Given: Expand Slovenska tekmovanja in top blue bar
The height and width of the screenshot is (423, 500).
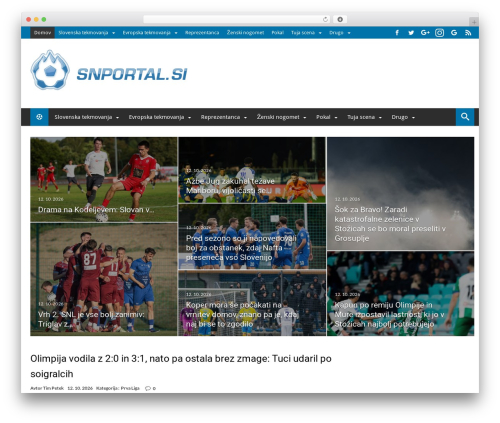Looking at the screenshot, I should pyautogui.click(x=86, y=33).
